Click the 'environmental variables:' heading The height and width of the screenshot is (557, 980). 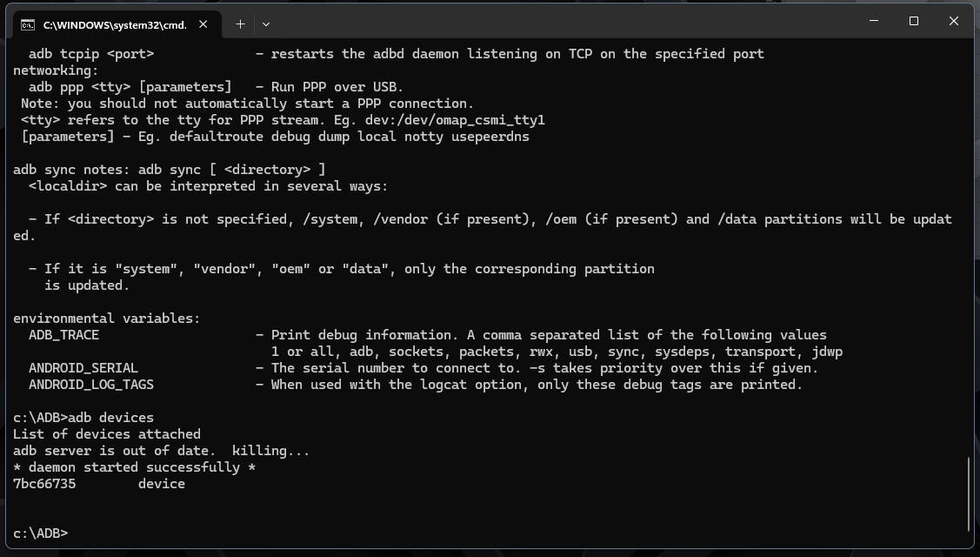[107, 319]
